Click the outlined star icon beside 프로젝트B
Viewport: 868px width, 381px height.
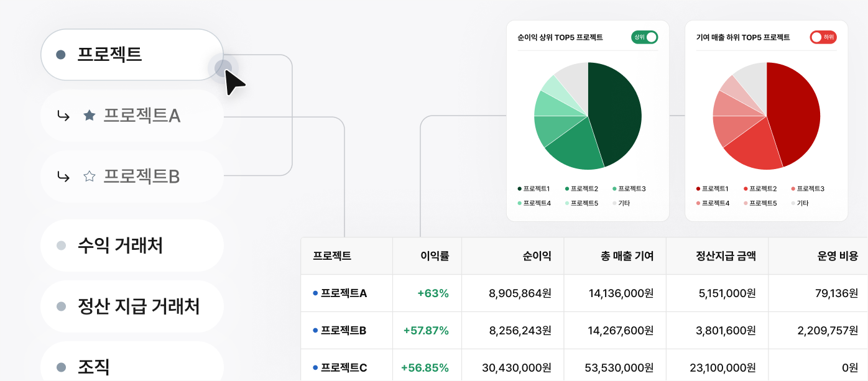90,177
